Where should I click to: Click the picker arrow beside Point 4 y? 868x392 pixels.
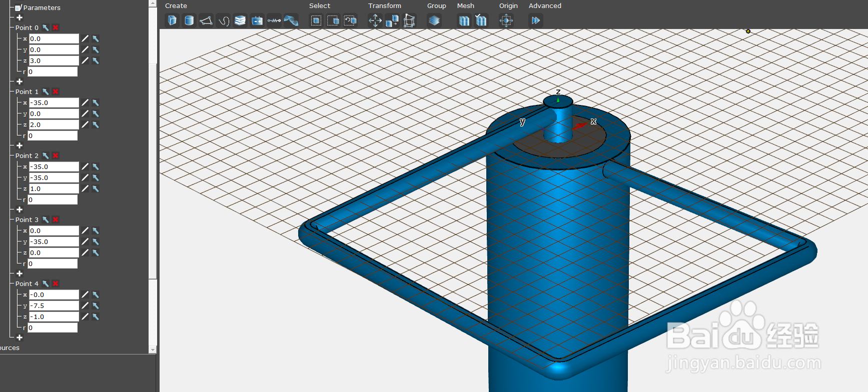(96, 306)
